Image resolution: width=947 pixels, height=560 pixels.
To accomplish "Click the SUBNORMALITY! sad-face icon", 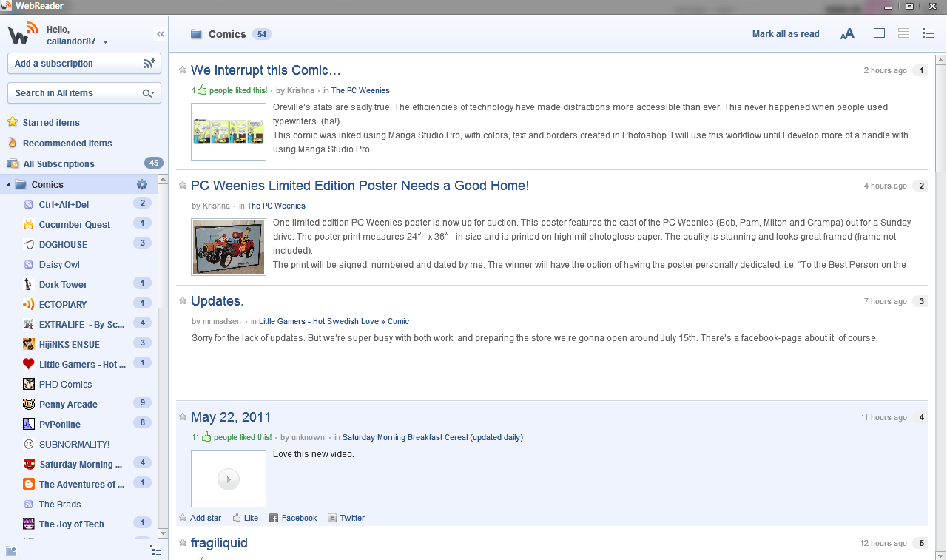I will point(29,444).
